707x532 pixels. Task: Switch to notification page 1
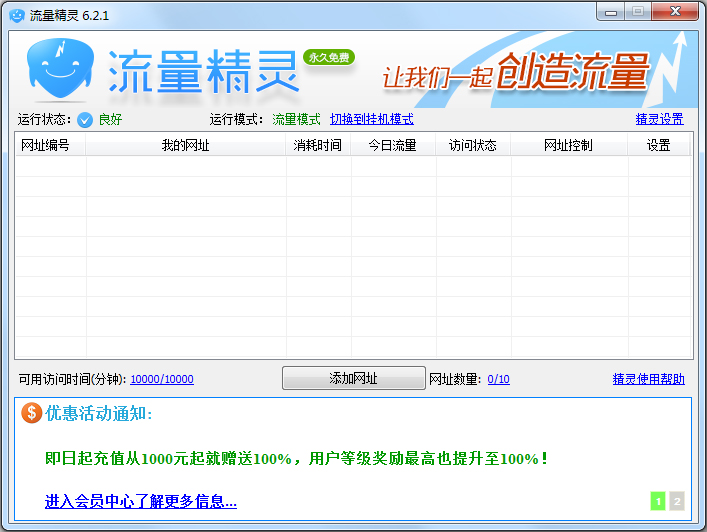[658, 501]
